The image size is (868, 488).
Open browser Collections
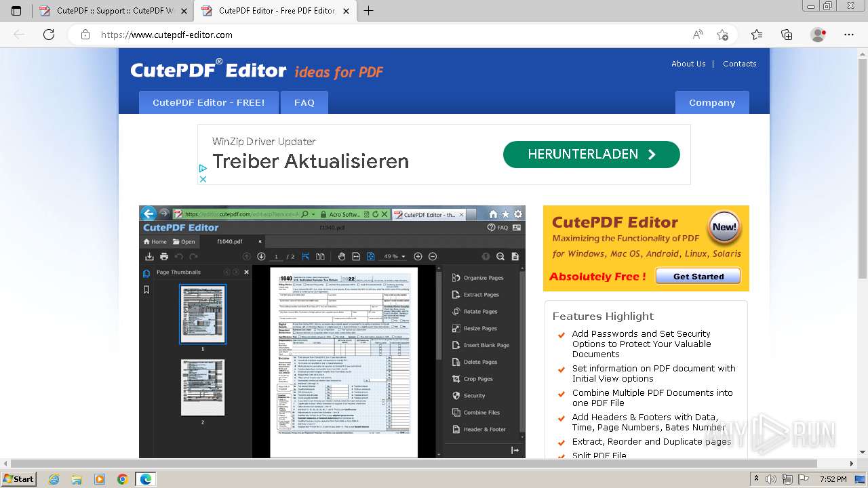pos(787,35)
